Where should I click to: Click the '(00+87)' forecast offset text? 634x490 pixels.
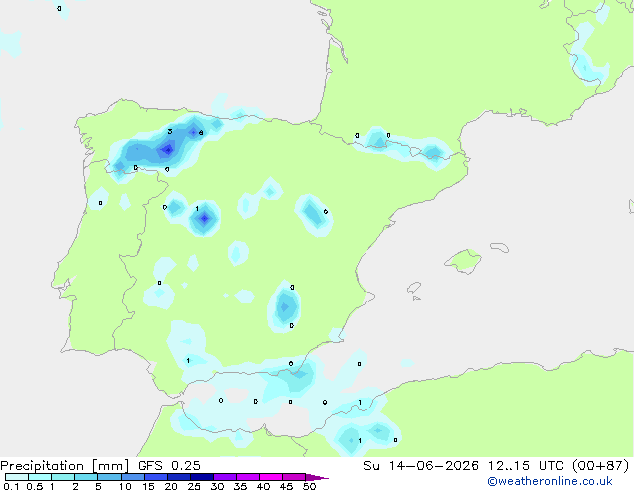[x=601, y=466]
